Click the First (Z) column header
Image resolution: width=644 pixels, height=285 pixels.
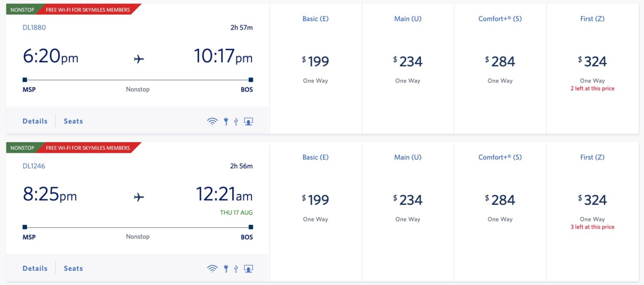(592, 18)
